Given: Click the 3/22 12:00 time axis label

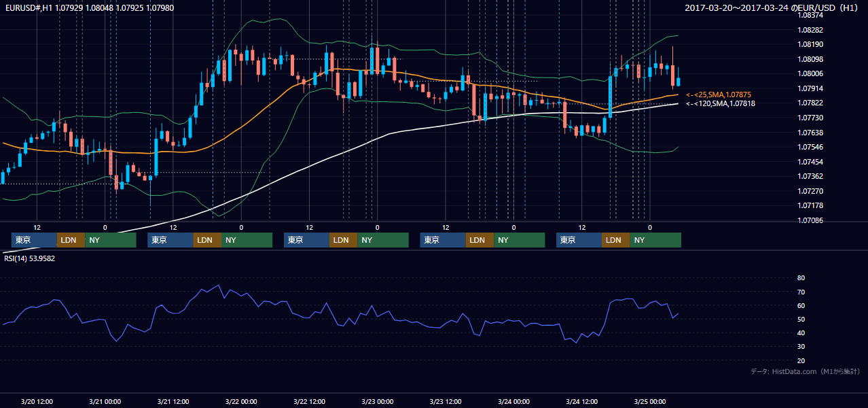Looking at the screenshot, I should (310, 401).
